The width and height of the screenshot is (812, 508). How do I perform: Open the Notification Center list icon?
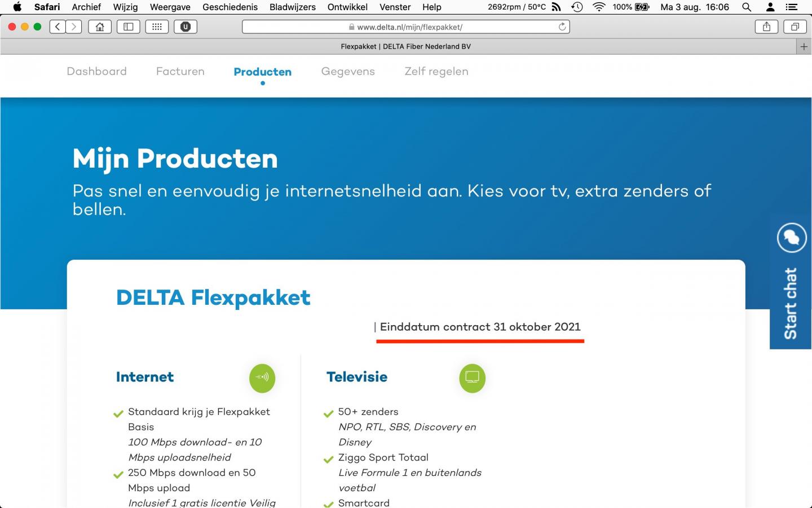click(x=792, y=7)
